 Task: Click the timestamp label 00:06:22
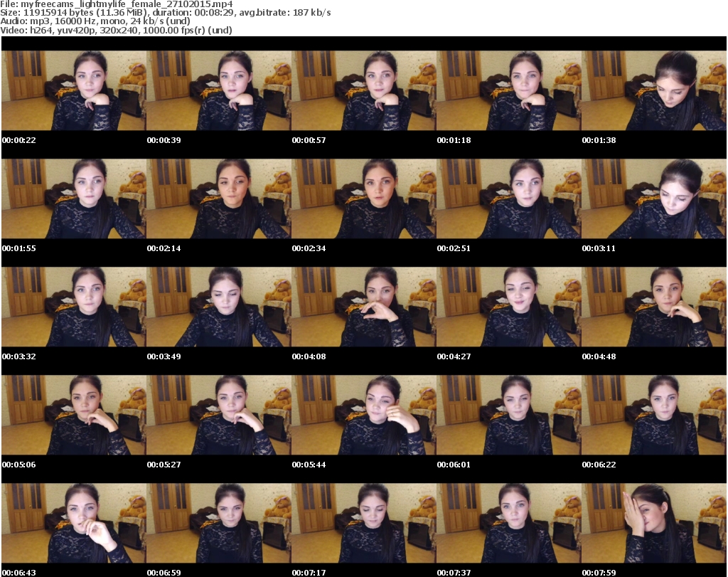click(599, 465)
